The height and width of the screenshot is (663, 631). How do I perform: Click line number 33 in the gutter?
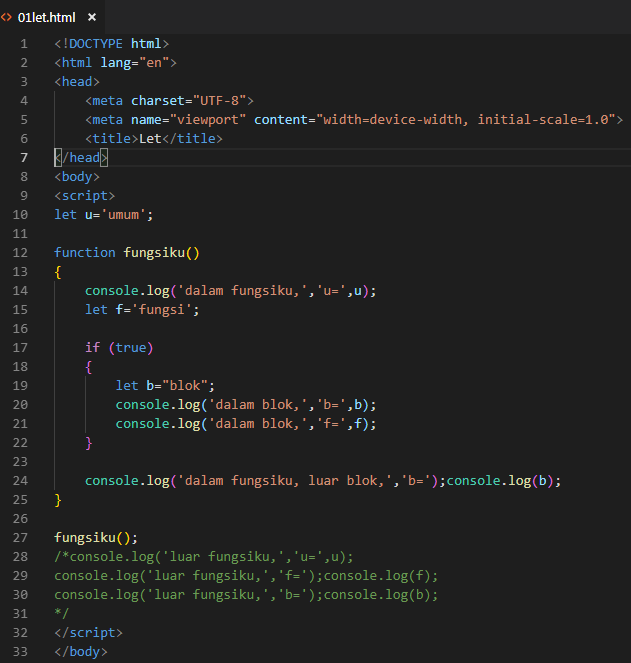pyautogui.click(x=20, y=652)
